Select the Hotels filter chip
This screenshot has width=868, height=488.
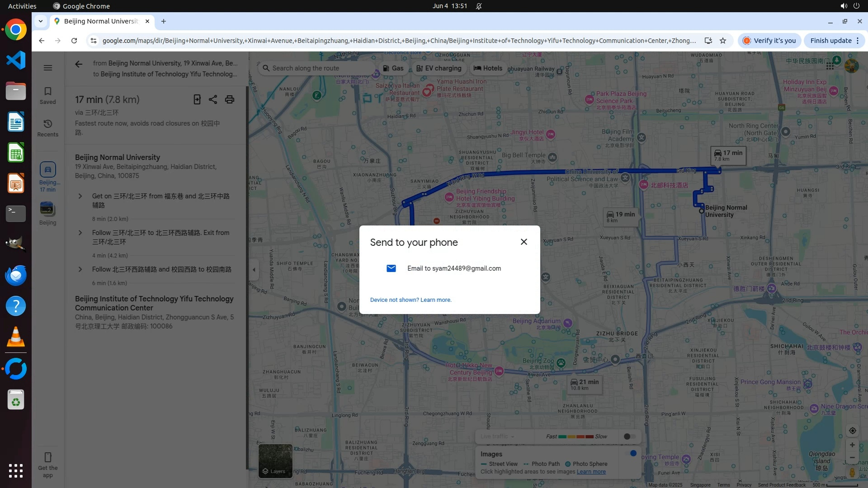(x=488, y=68)
